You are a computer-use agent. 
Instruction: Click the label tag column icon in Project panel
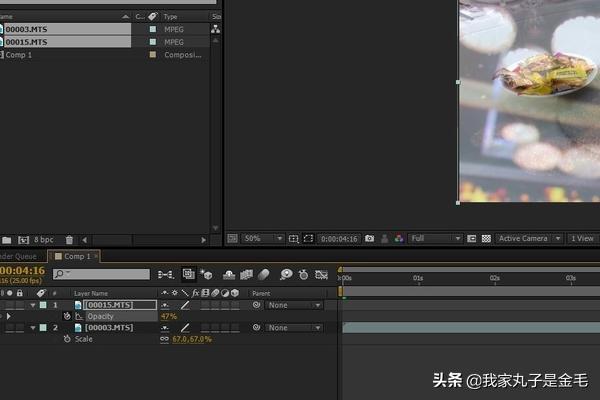[x=153, y=16]
